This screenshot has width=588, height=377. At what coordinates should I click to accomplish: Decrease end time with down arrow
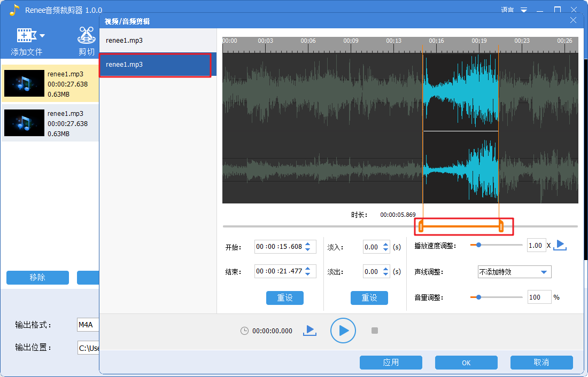click(x=308, y=274)
